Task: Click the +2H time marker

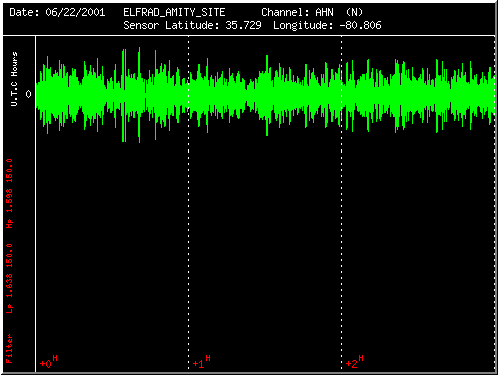Action: pyautogui.click(x=355, y=362)
